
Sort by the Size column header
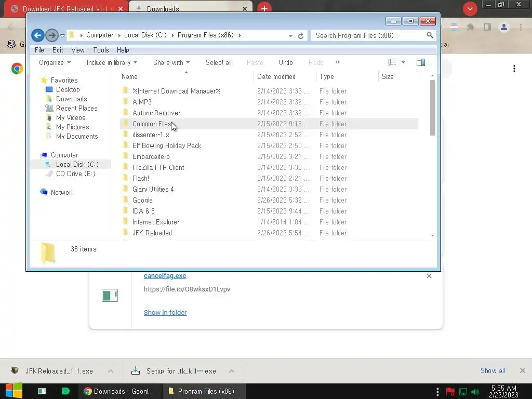tap(399, 77)
